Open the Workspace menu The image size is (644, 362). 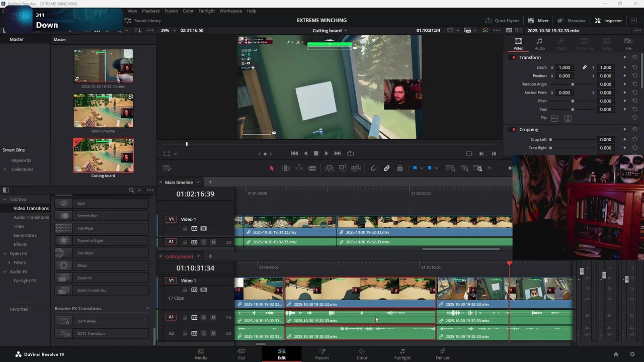[x=231, y=11]
